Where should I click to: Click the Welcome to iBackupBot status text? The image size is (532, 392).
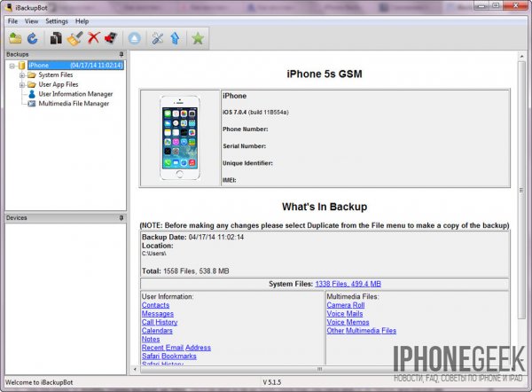[39, 382]
